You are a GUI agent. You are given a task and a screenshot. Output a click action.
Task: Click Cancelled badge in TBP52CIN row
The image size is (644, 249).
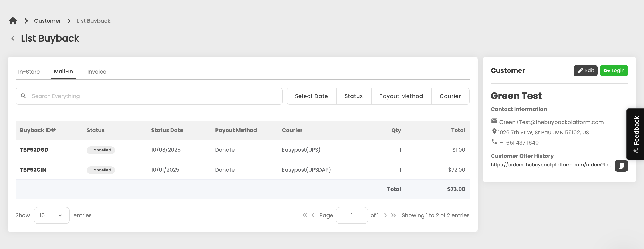tap(101, 170)
